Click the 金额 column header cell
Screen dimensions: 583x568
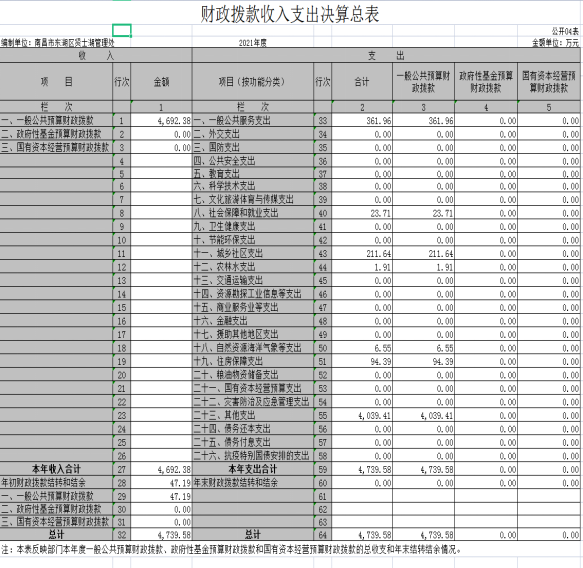(161, 81)
